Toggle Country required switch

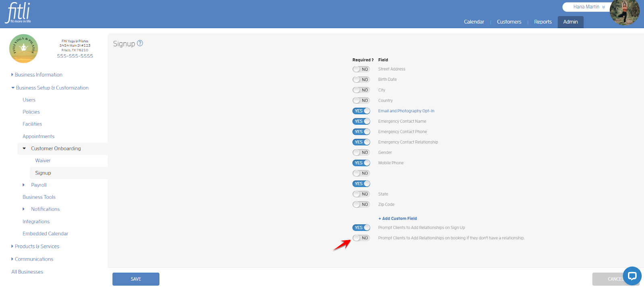(x=361, y=101)
